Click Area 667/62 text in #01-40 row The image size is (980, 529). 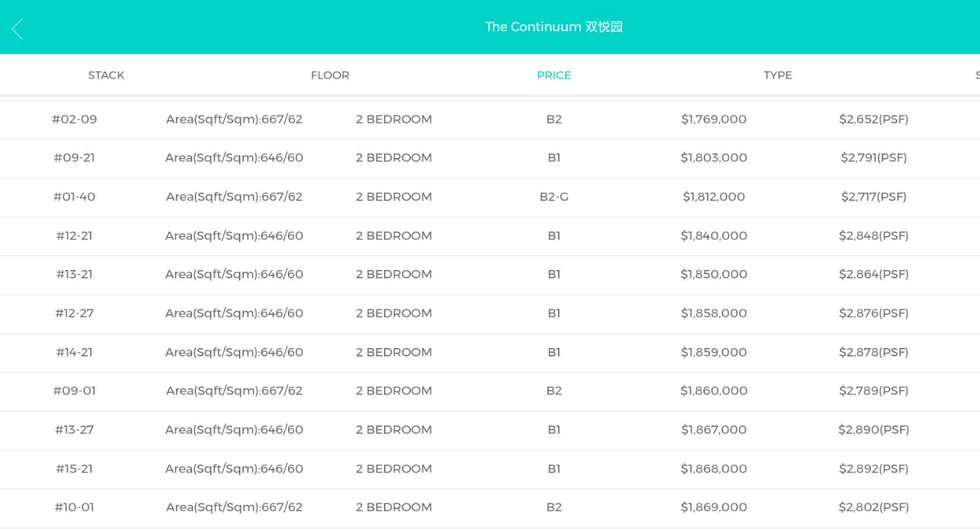pos(234,197)
